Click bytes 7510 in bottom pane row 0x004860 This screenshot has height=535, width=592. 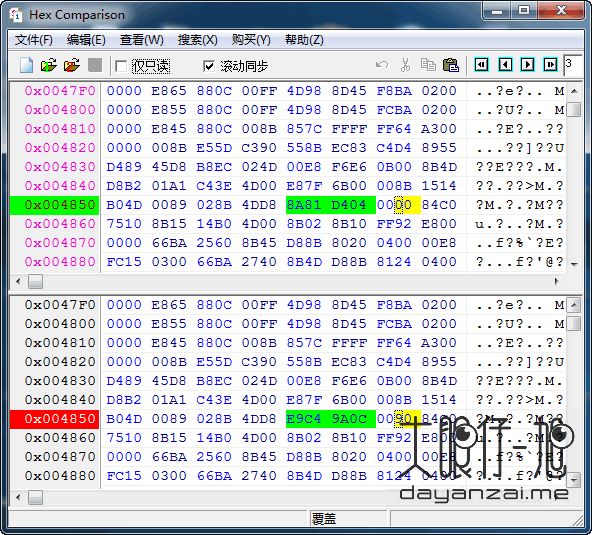(x=124, y=438)
